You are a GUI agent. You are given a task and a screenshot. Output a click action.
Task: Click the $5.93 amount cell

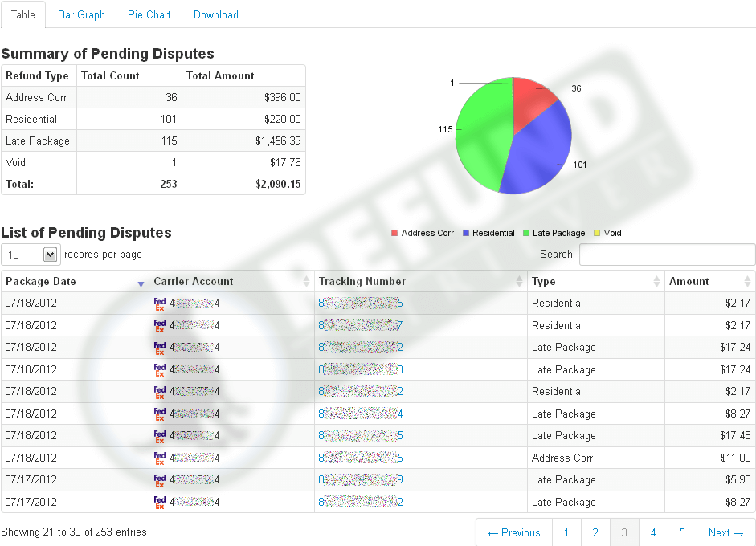709,480
